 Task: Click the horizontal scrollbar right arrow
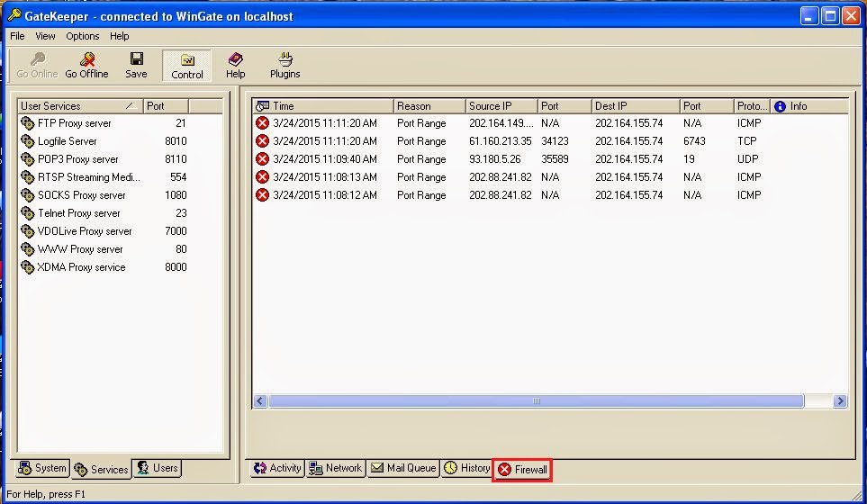[x=840, y=400]
